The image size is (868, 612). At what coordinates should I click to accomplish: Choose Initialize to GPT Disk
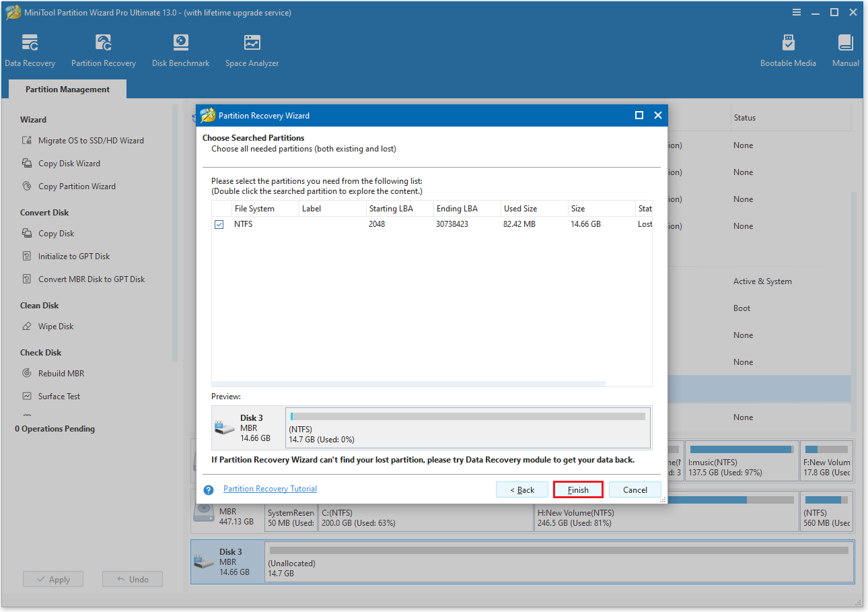[x=74, y=257]
